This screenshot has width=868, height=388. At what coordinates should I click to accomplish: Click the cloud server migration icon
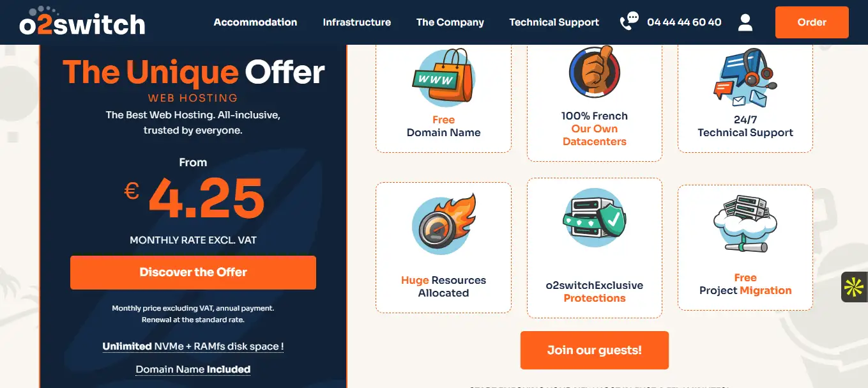(x=745, y=225)
